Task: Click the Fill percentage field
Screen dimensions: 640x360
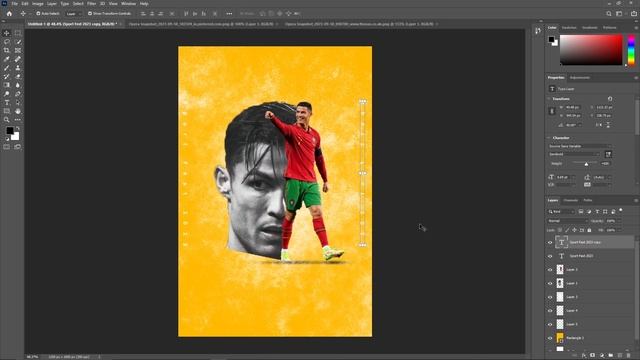Action: 611,230
